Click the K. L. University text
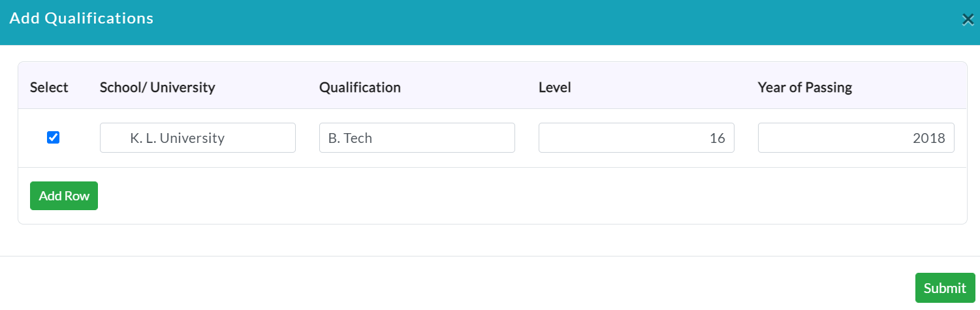This screenshot has height=310, width=980. tap(177, 138)
